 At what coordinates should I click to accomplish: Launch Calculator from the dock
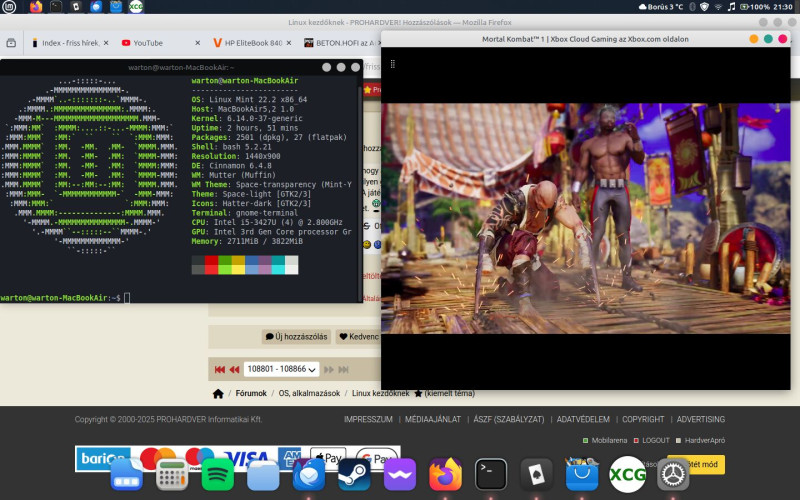point(172,474)
